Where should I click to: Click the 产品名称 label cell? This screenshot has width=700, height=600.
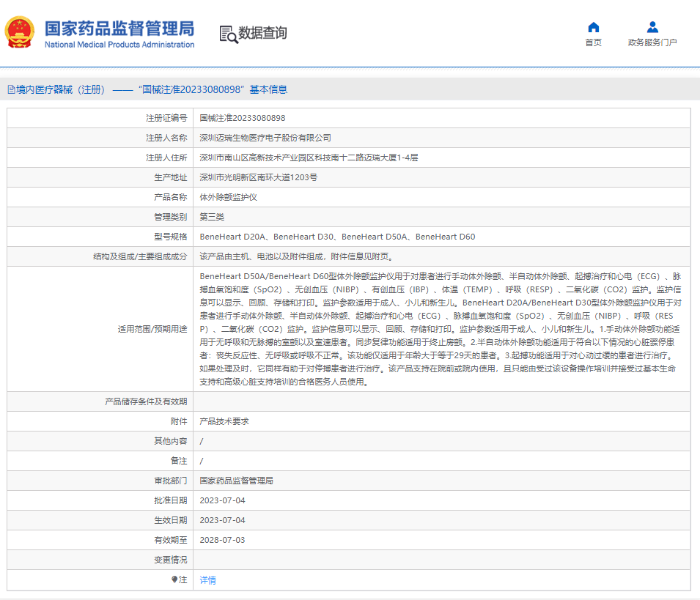[x=100, y=197]
